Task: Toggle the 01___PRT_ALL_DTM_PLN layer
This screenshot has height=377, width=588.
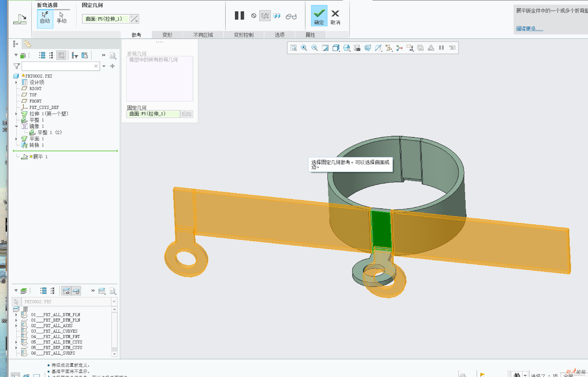Action: [x=55, y=315]
